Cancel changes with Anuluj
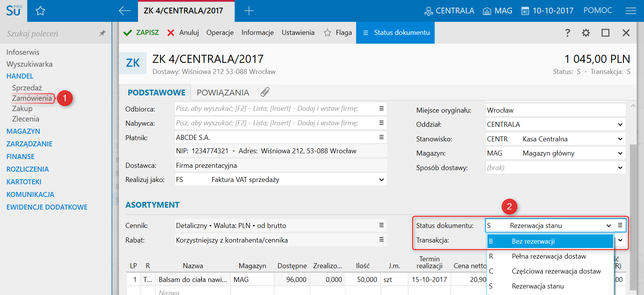This screenshot has width=644, height=295. point(183,33)
